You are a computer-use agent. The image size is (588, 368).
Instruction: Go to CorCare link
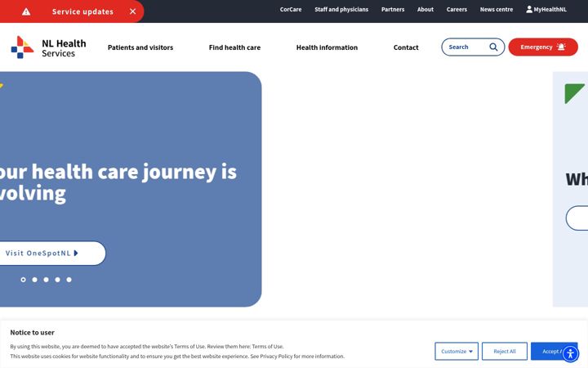point(291,9)
